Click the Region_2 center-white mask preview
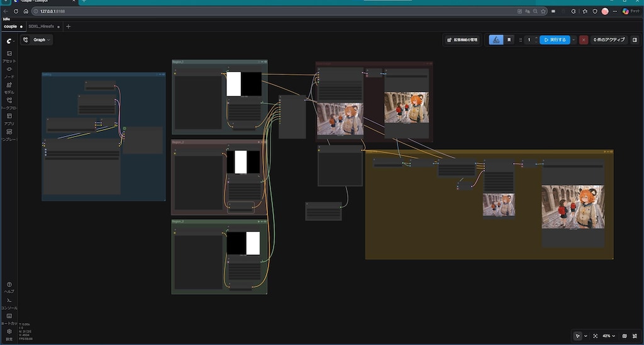Viewport: 644px width, 345px height. point(243,162)
